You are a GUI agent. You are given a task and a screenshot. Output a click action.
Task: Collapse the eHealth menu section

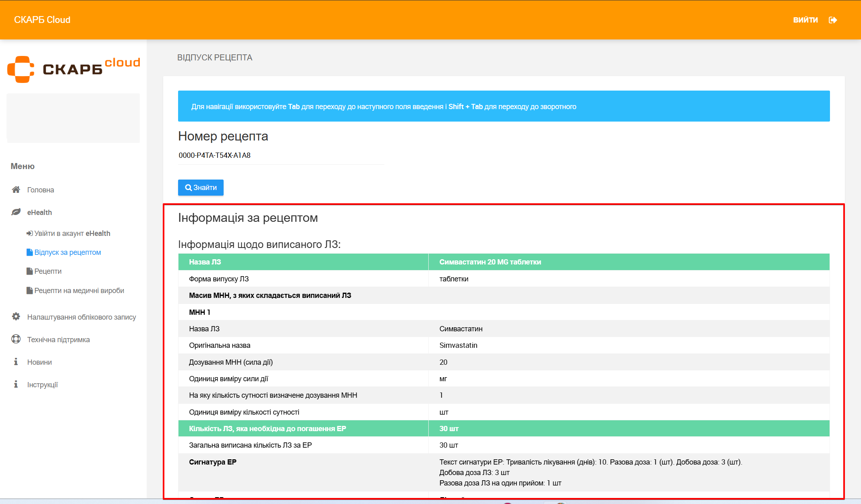pyautogui.click(x=39, y=213)
